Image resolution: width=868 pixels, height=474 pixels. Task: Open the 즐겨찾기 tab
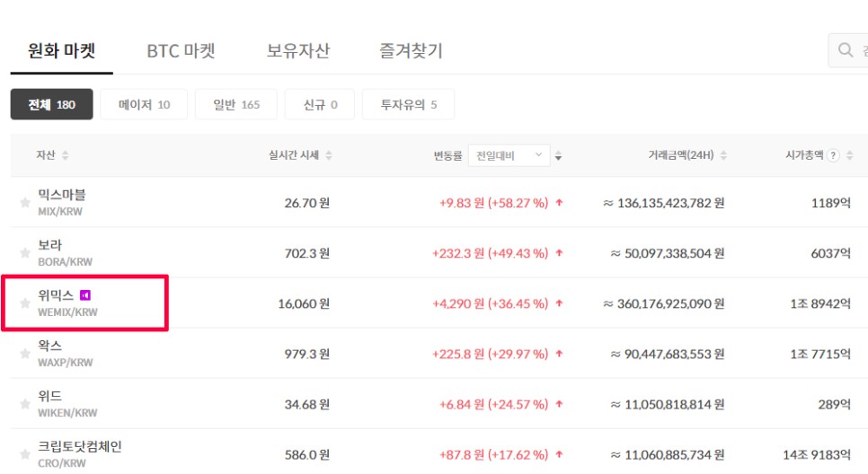pos(411,51)
